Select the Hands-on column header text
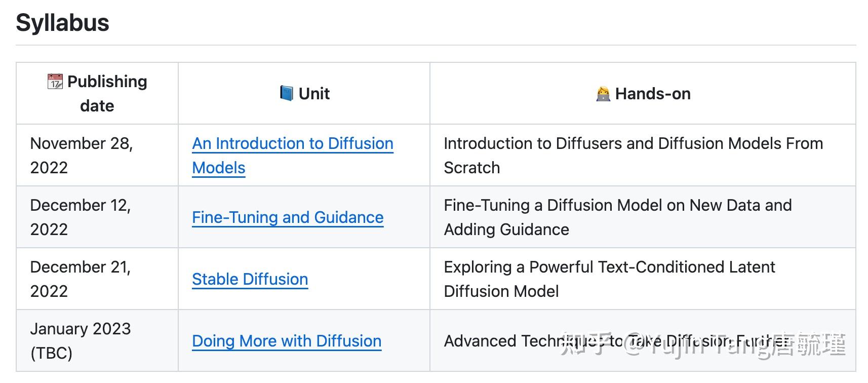Screen dimensions: 868x383 click(x=652, y=94)
